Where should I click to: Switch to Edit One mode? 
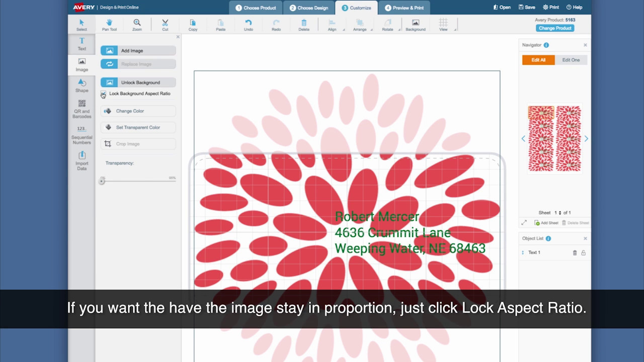pos(571,60)
